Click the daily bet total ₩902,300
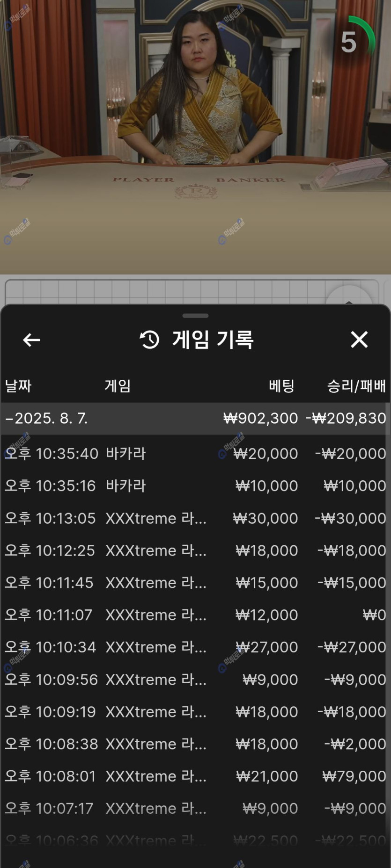The image size is (391, 868). point(260,418)
